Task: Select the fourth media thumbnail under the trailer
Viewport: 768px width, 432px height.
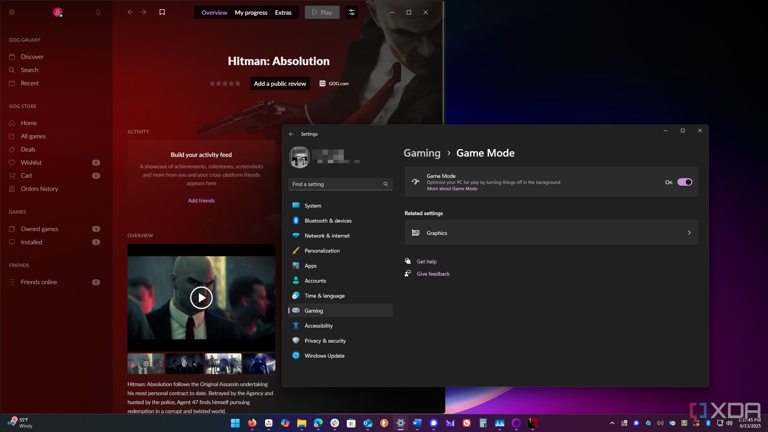Action: click(259, 363)
